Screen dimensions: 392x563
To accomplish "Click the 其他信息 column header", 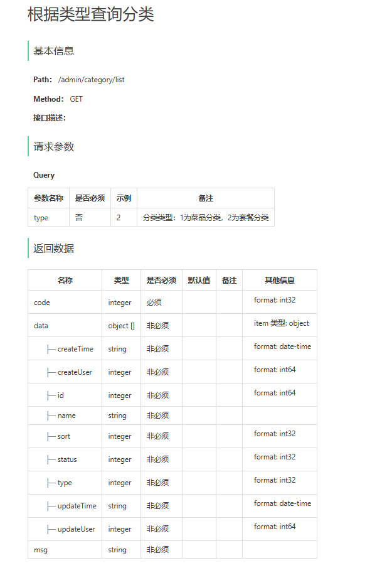I will point(279,280).
